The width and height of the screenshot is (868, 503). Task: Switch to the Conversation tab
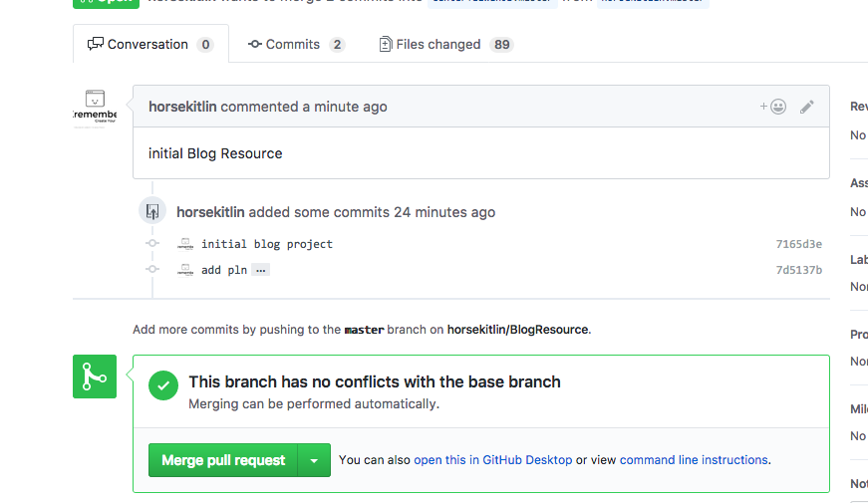pos(149,44)
